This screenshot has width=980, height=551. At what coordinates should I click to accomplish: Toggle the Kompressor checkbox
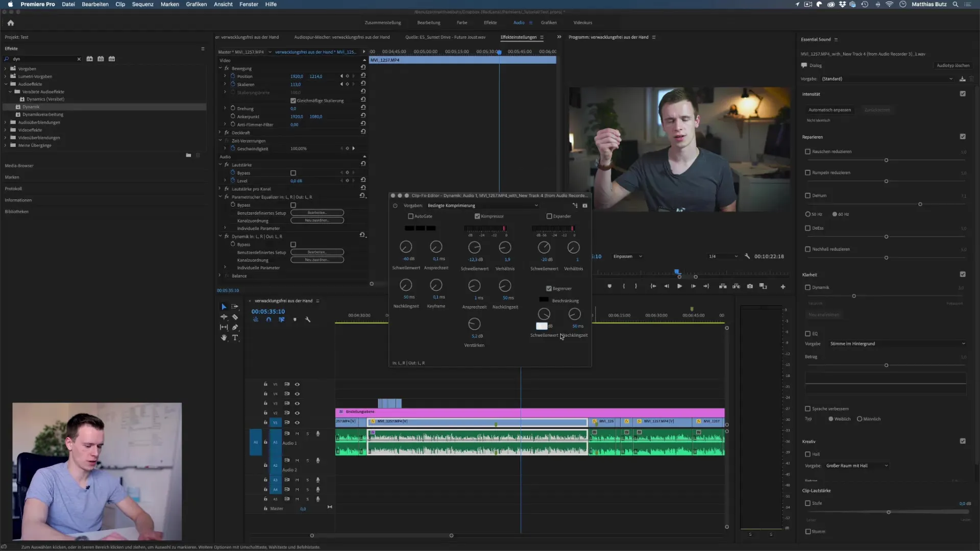(477, 216)
